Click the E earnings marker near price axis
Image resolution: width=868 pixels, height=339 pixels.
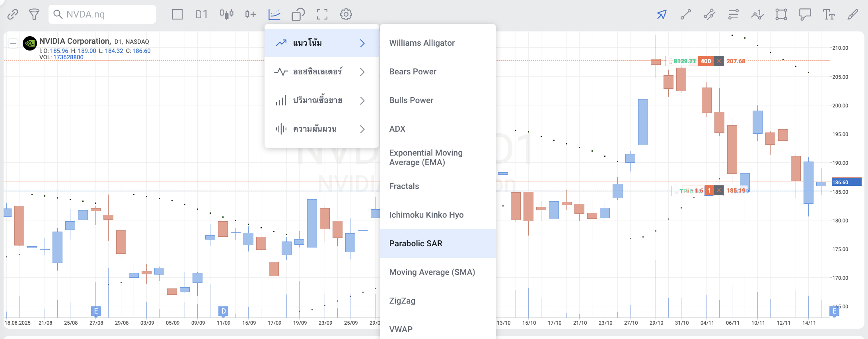[x=835, y=311]
